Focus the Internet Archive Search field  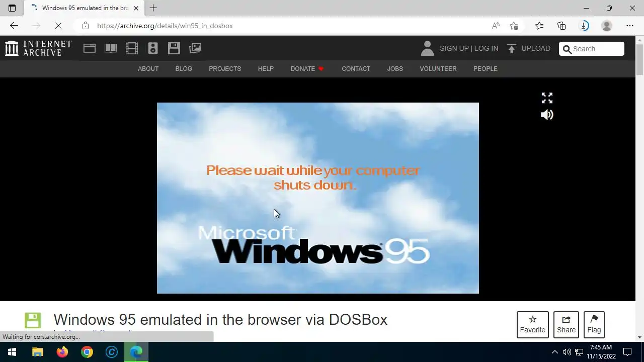592,49
